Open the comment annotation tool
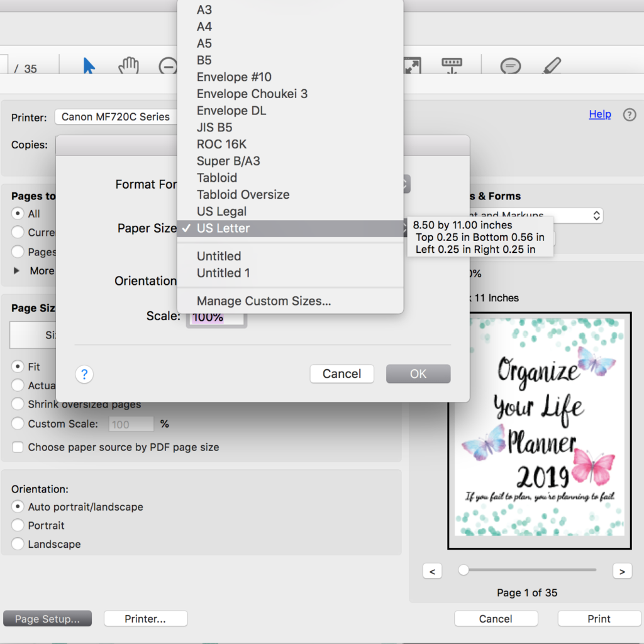This screenshot has width=644, height=644. [510, 65]
